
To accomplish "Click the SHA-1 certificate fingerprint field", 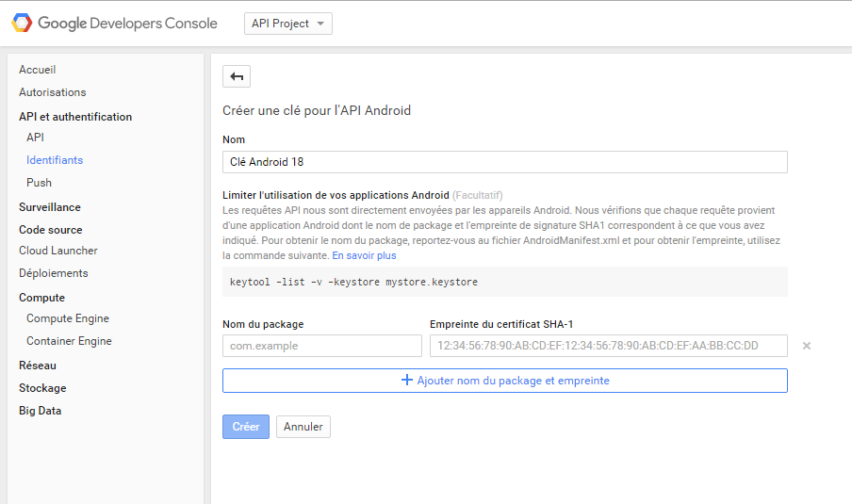I will pyautogui.click(x=609, y=346).
